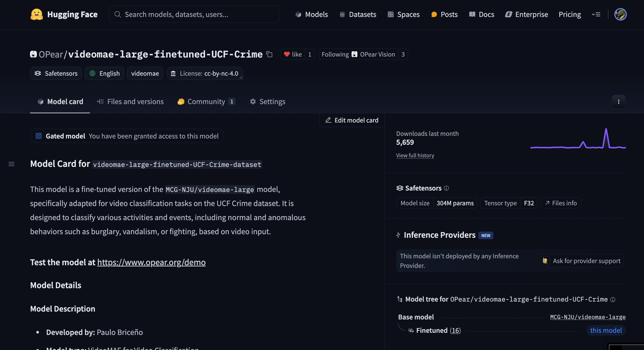Click View full history link
The width and height of the screenshot is (644, 350).
pyautogui.click(x=415, y=155)
